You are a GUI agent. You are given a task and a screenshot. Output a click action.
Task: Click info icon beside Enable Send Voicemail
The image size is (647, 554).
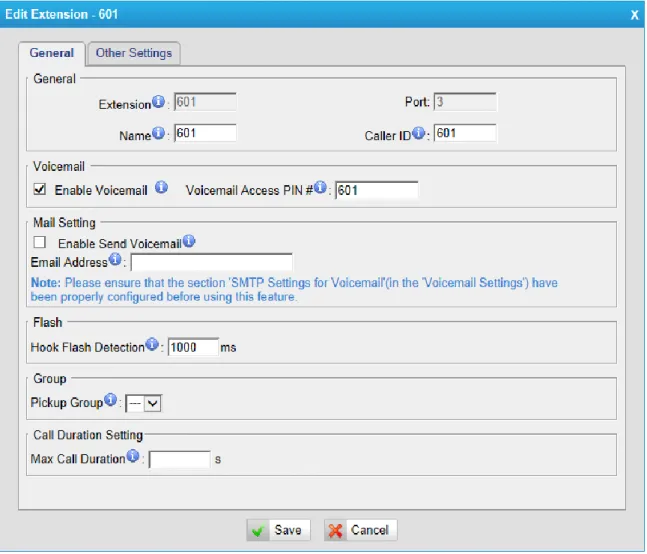click(x=189, y=241)
